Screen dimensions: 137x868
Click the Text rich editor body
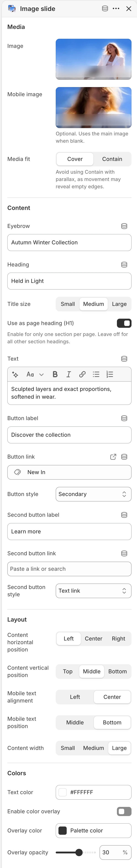point(69,393)
